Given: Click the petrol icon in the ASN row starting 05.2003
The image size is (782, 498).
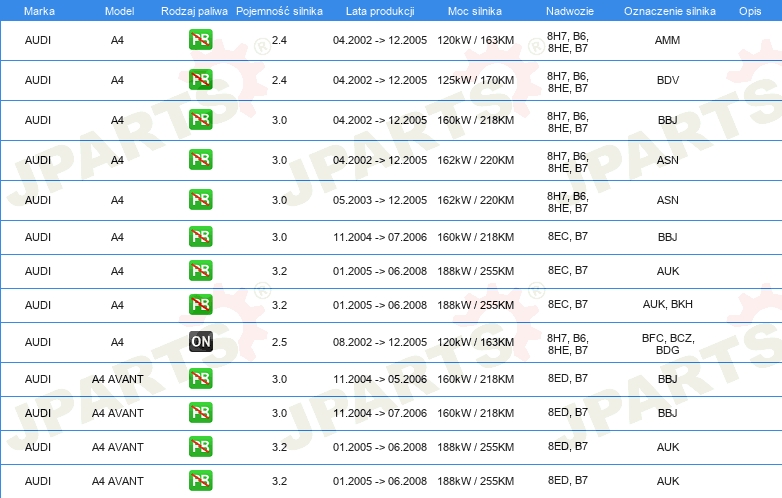Looking at the screenshot, I should click(x=200, y=199).
